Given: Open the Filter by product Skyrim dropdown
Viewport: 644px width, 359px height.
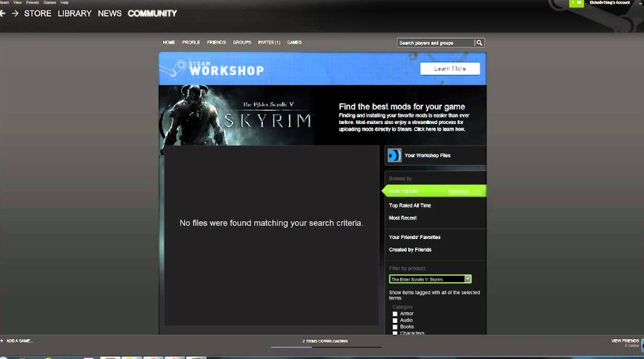Looking at the screenshot, I should (x=430, y=279).
